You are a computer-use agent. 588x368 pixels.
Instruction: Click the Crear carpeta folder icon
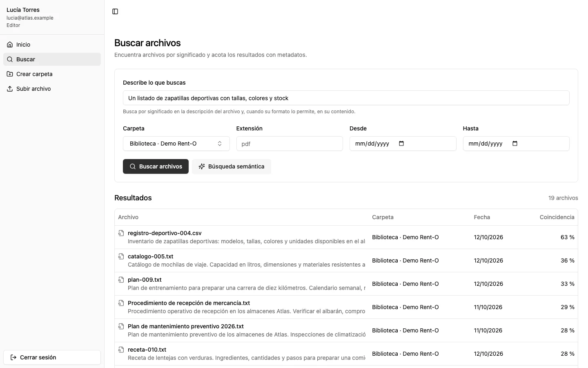click(10, 74)
